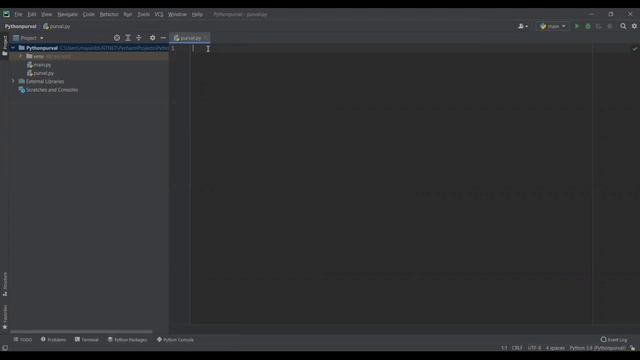This screenshot has width=640, height=360.
Task: Select the Pythonpurval project root row
Action: click(89, 48)
